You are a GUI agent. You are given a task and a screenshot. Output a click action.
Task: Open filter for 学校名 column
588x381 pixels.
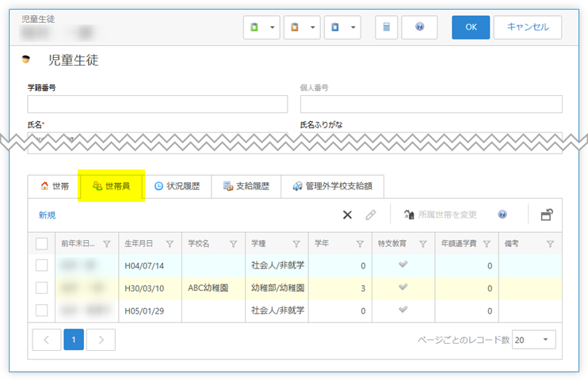(x=233, y=244)
